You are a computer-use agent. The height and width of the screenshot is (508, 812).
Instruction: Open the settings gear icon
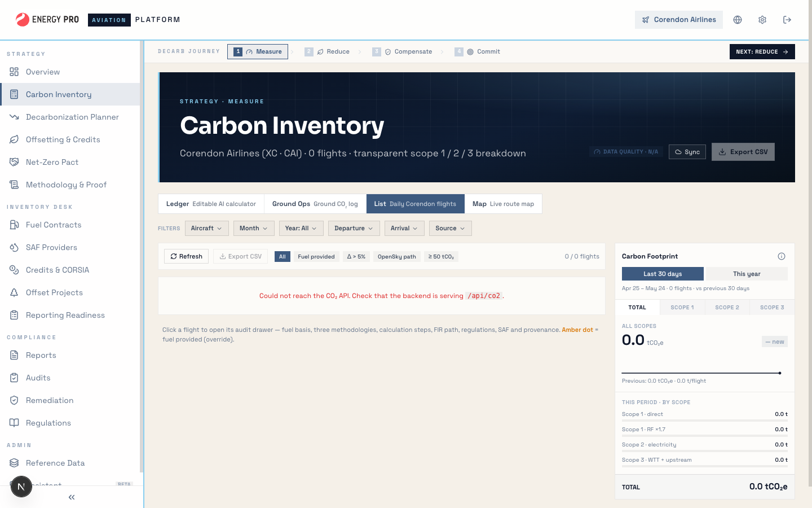762,20
